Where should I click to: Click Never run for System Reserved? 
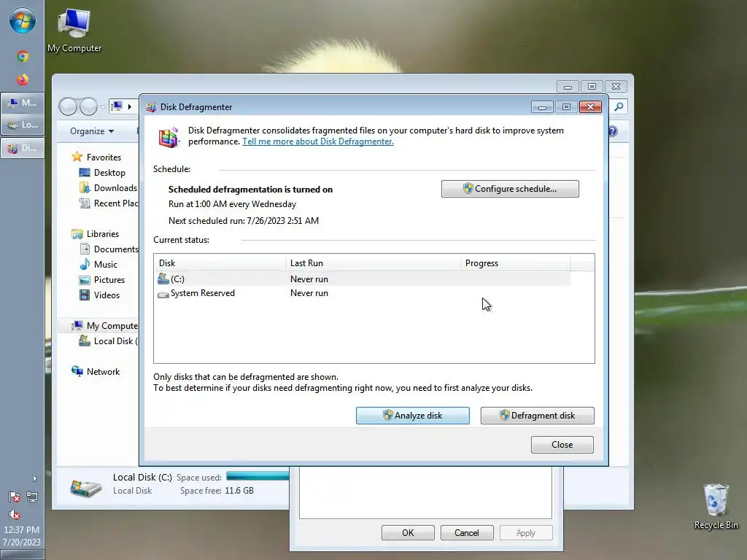(x=309, y=293)
